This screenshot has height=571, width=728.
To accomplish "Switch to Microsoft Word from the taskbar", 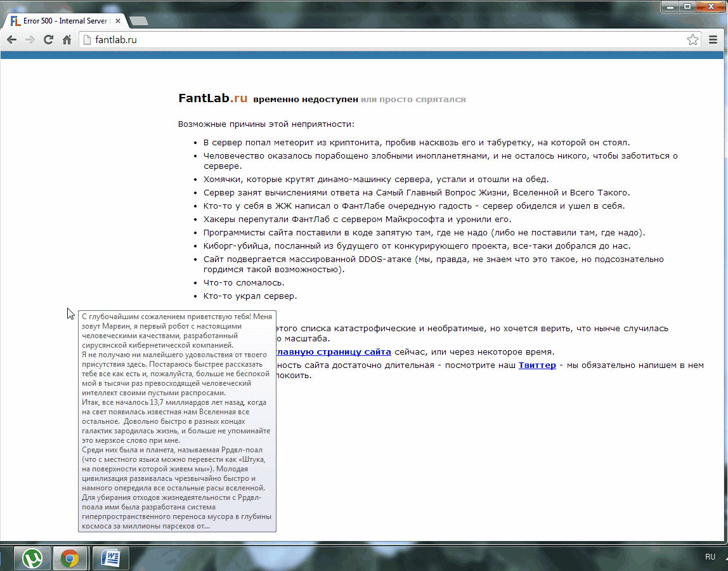I will pos(110,558).
